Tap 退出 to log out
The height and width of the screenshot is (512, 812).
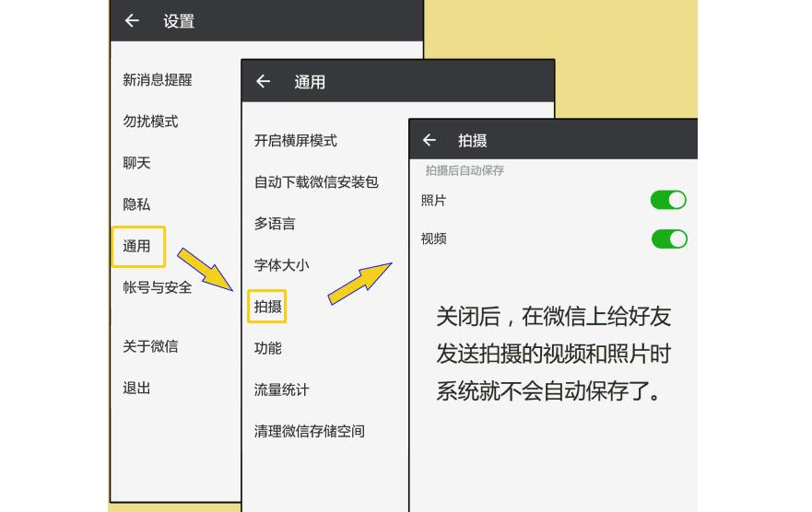pos(136,388)
